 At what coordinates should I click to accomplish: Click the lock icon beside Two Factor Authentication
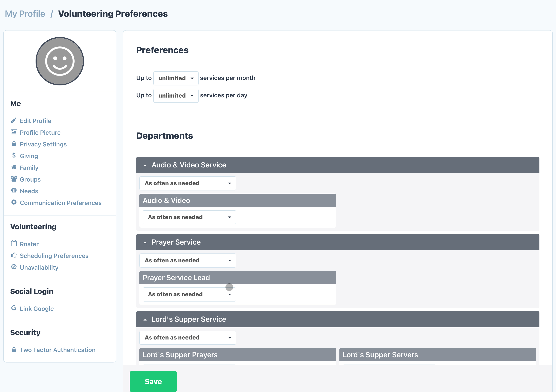(14, 350)
